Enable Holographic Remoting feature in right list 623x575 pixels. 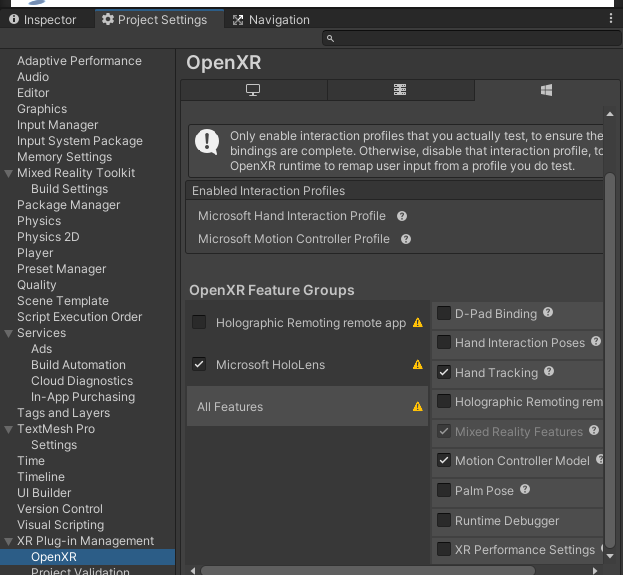(x=443, y=402)
